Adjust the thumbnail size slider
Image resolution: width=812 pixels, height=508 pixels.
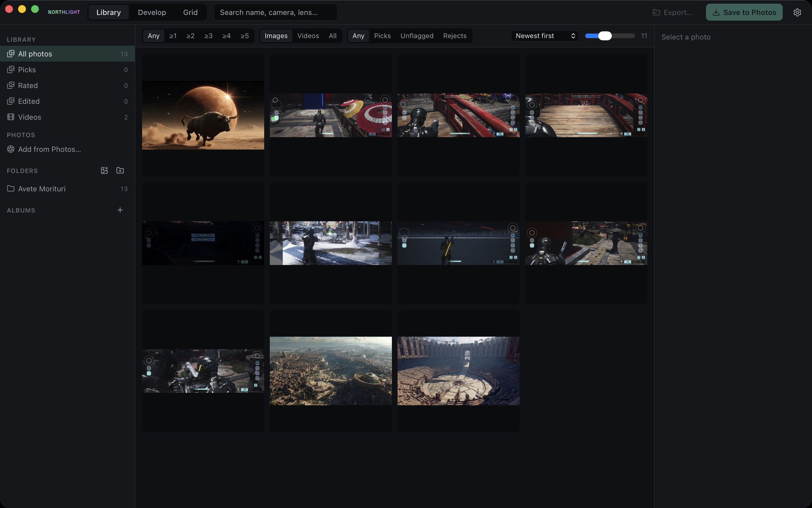coord(610,36)
